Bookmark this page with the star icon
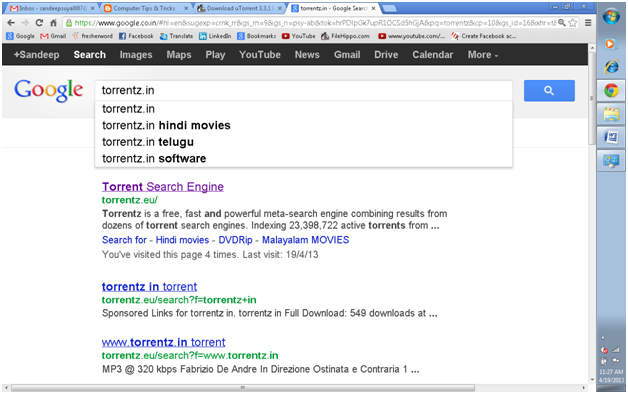The height and width of the screenshot is (395, 628). (573, 23)
